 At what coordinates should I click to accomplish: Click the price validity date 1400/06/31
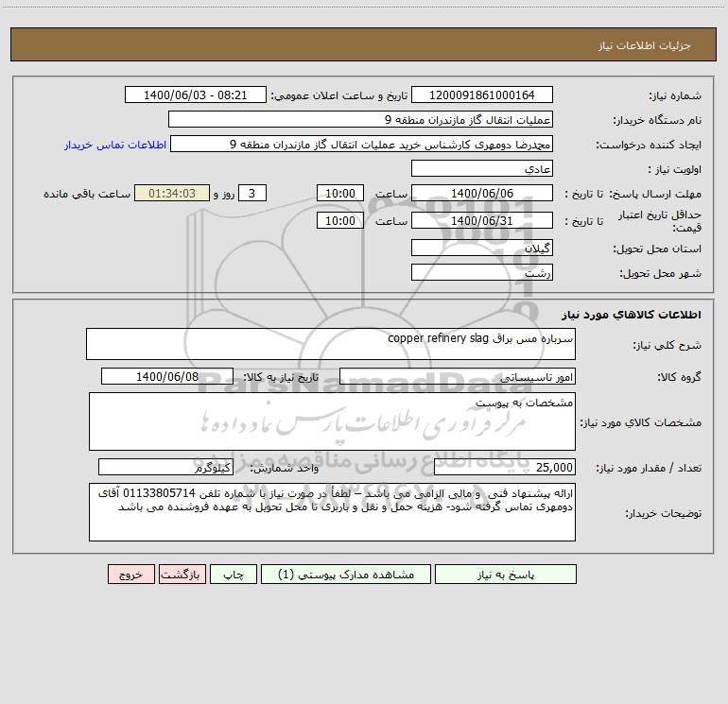[482, 220]
